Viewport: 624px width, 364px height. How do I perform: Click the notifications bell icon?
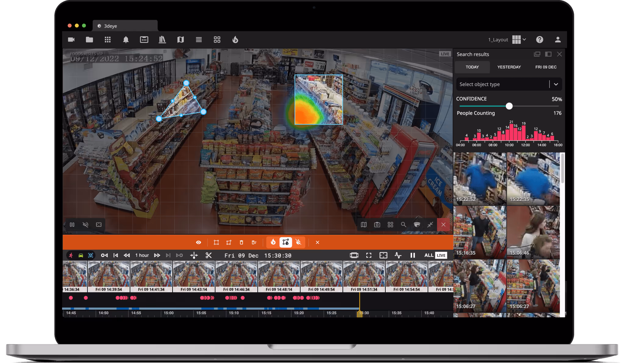[x=126, y=40]
